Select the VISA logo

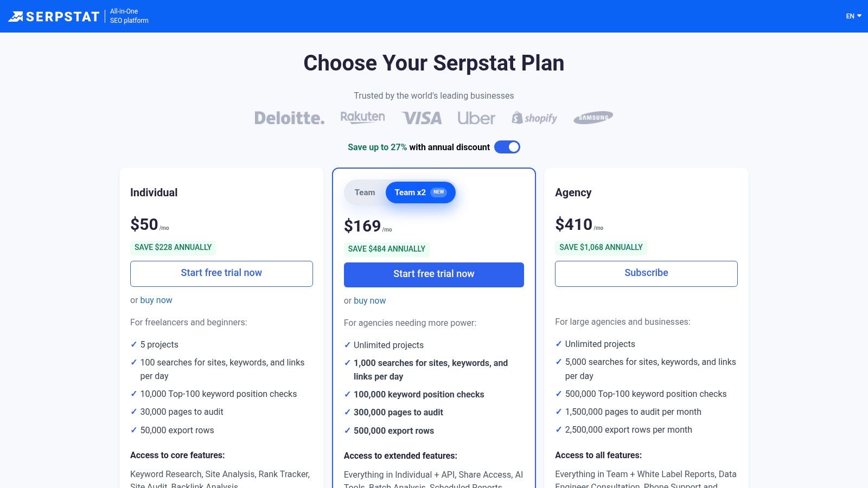(x=422, y=117)
